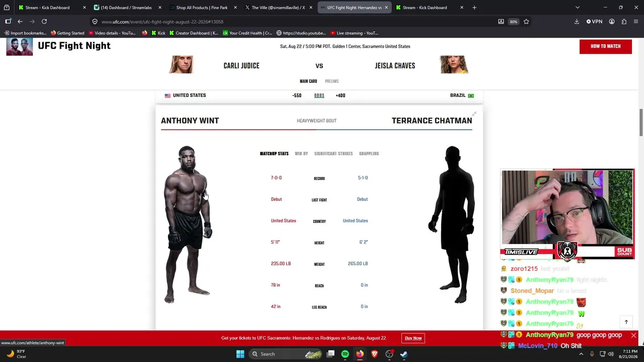Open Creator Dashboard bookmark
The height and width of the screenshot is (362, 644).
[194, 33]
